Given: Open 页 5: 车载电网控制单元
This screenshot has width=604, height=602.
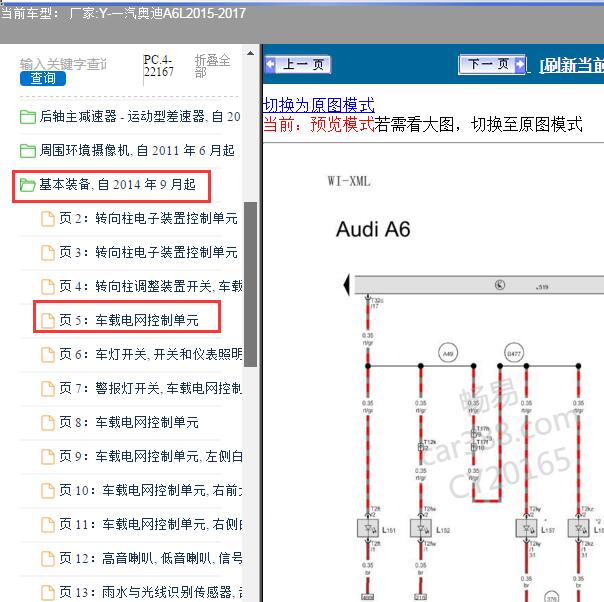Looking at the screenshot, I should (129, 320).
